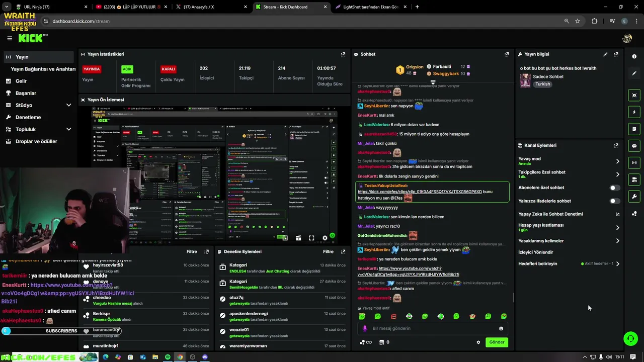This screenshot has width=644, height=362.
Task: Open external link icon for Yapay Zeka Sohbet Denetimi
Action: [618, 214]
